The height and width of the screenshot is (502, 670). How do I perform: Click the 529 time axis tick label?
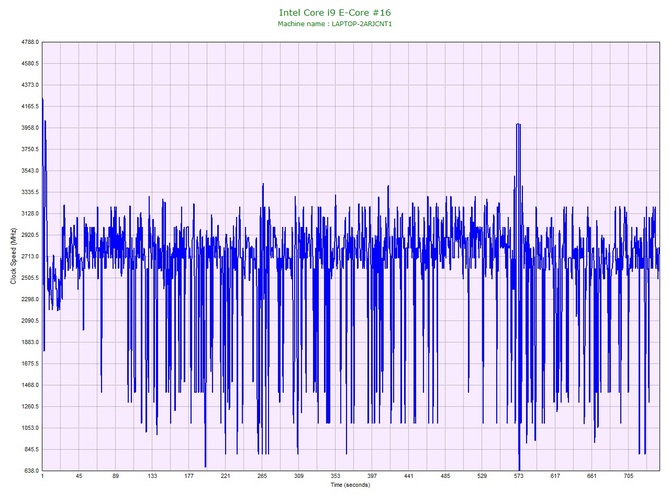482,476
